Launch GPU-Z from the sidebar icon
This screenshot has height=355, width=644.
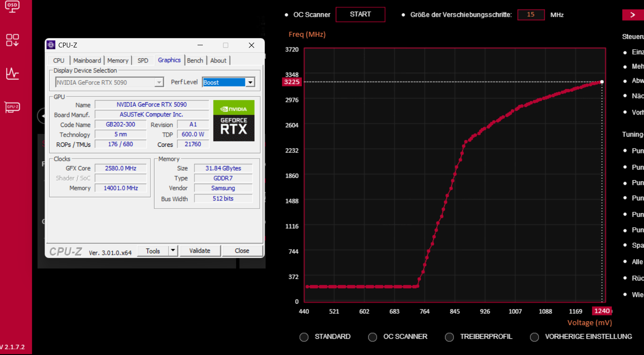coord(12,107)
